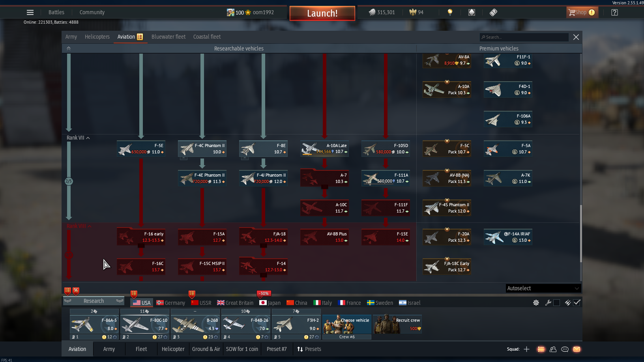Enable the auto-repair wrench checkbox
The height and width of the screenshot is (362, 644).
(x=556, y=303)
